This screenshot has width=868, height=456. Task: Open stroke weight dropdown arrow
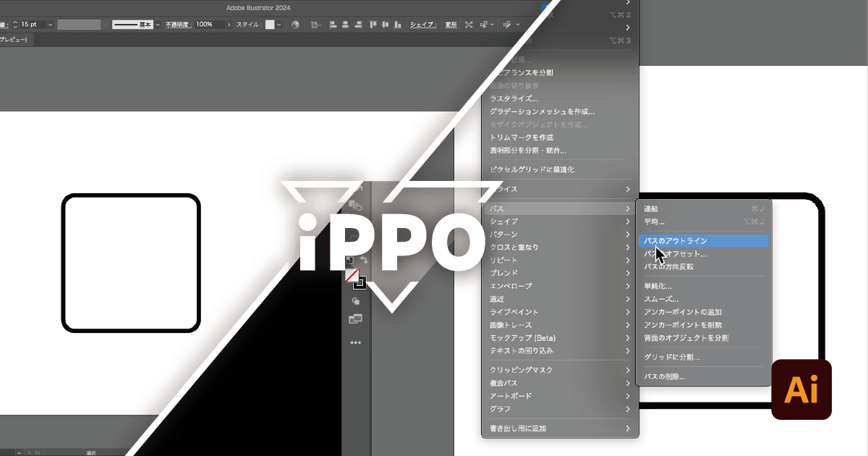50,25
